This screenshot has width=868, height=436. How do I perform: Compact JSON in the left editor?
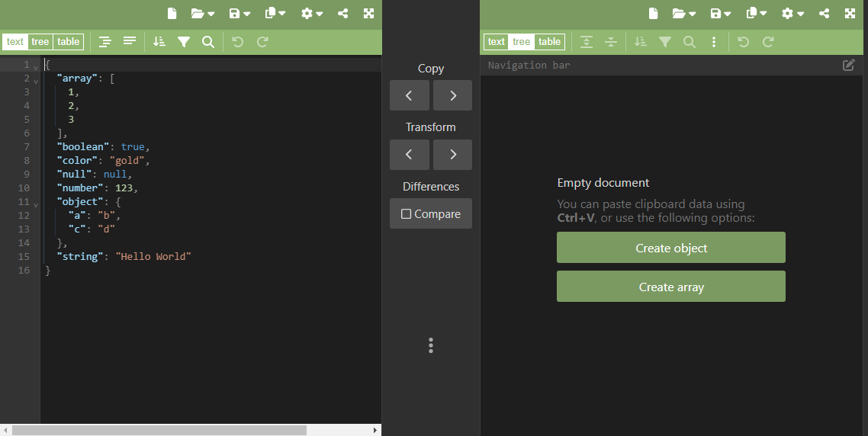pos(130,41)
